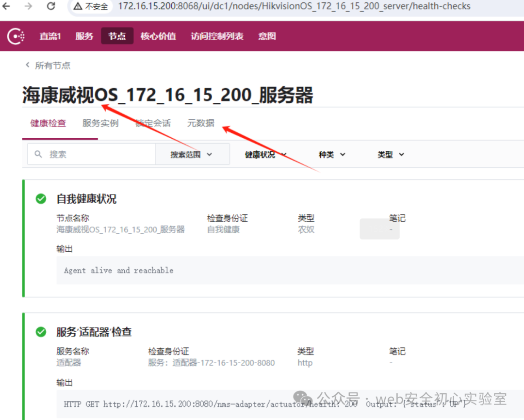This screenshot has width=524, height=420.
Task: Click the node name value 海康威视OS_172_16_15_200_服务器
Action: coord(121,229)
